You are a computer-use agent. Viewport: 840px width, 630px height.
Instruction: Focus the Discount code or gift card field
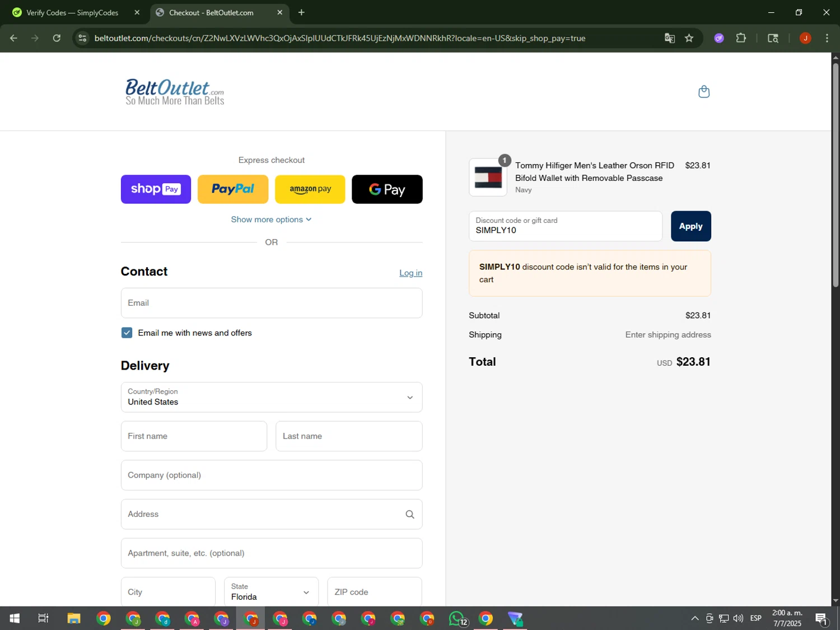(566, 226)
